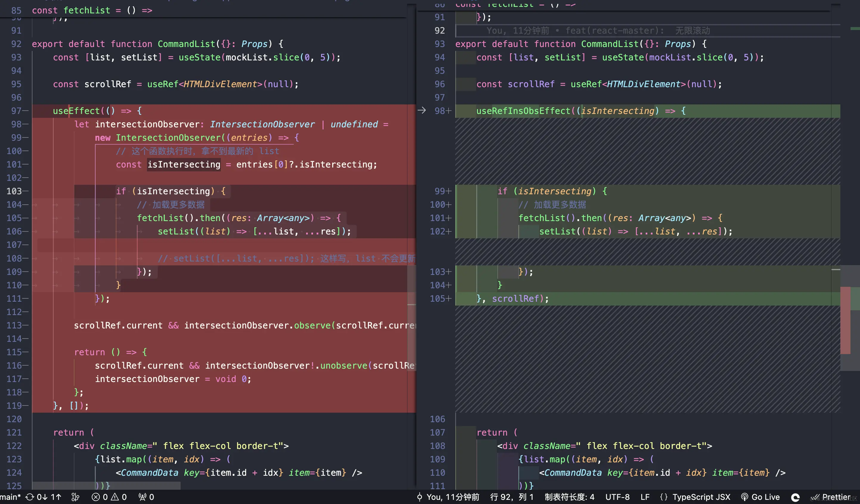Change language mode via TypeScript JSX

click(701, 497)
